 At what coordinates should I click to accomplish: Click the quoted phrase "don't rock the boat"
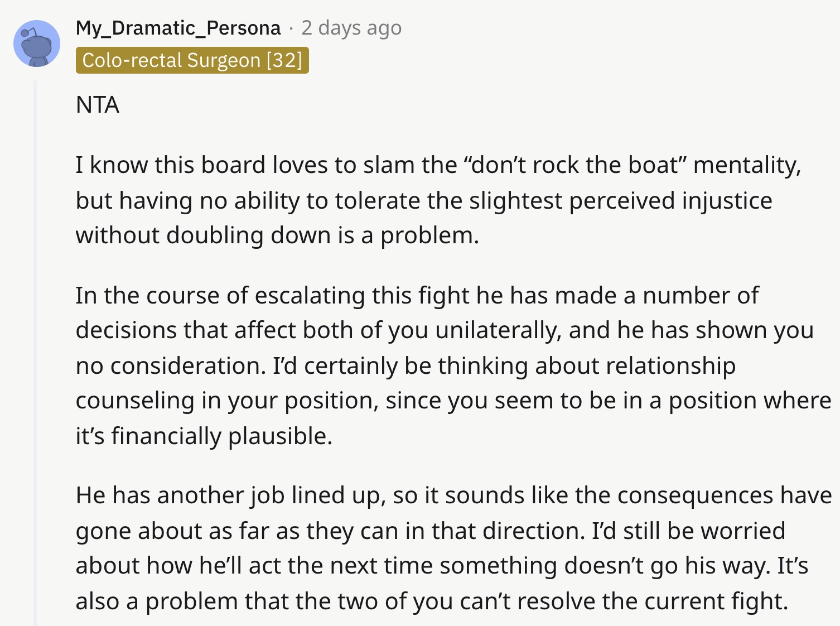click(575, 165)
